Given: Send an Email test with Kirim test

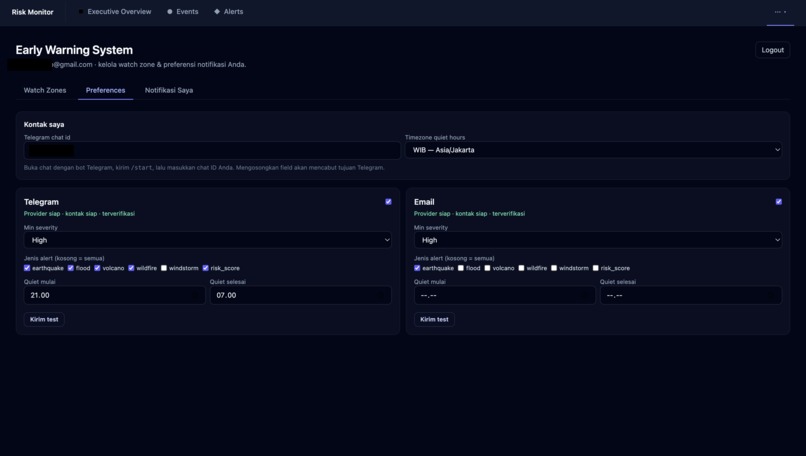Looking at the screenshot, I should [x=434, y=319].
